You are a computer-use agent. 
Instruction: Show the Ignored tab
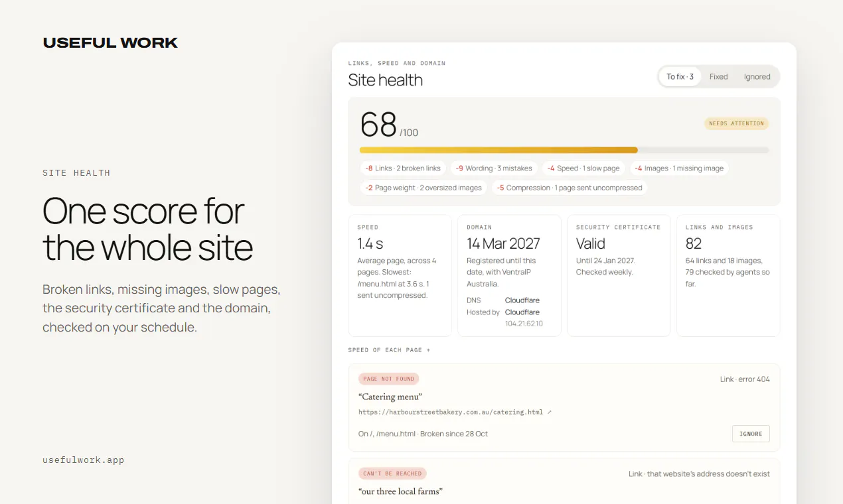pos(757,77)
